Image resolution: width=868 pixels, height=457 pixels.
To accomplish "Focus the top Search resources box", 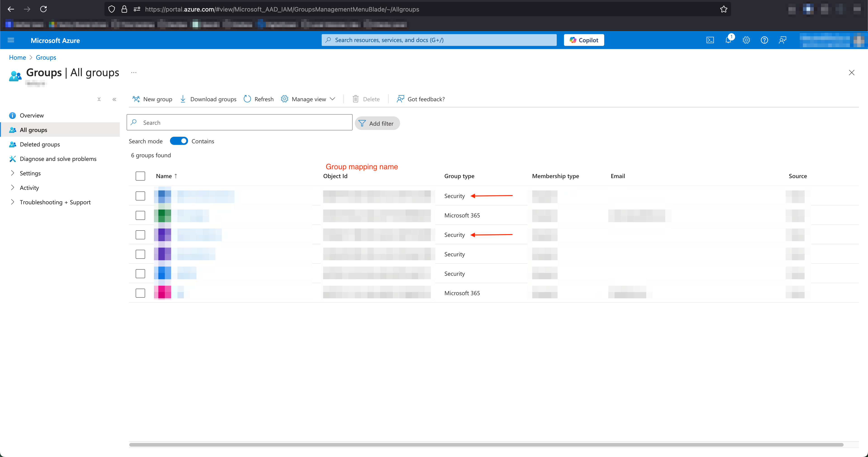I will 439,40.
